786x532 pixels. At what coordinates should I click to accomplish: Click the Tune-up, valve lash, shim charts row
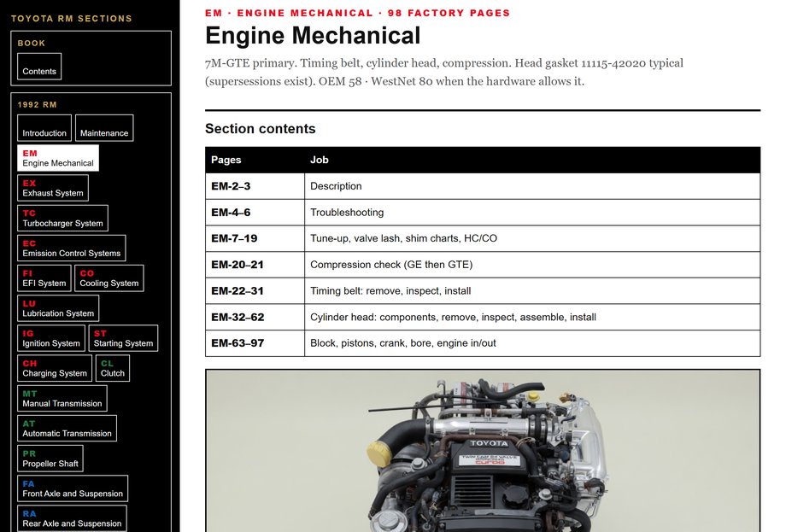532,238
